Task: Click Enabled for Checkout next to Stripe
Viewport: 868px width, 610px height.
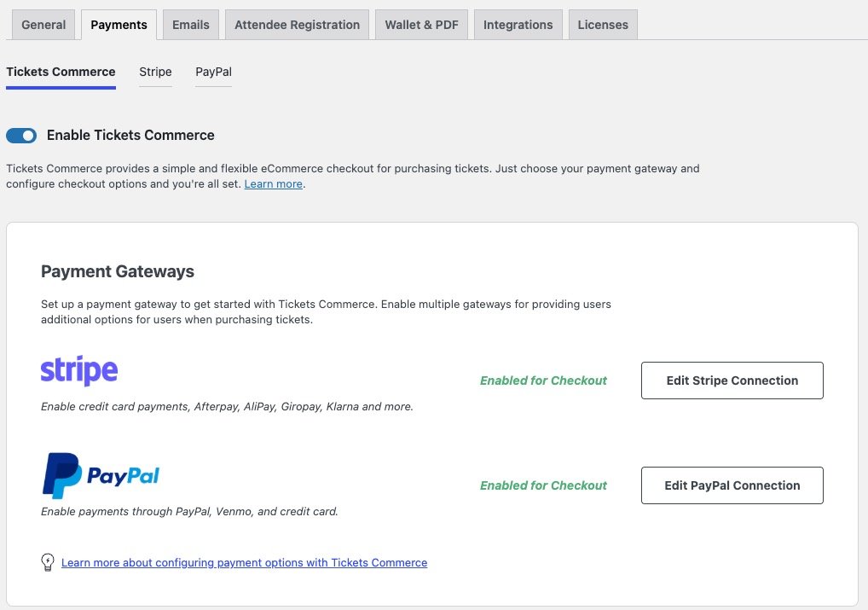Action: click(543, 381)
